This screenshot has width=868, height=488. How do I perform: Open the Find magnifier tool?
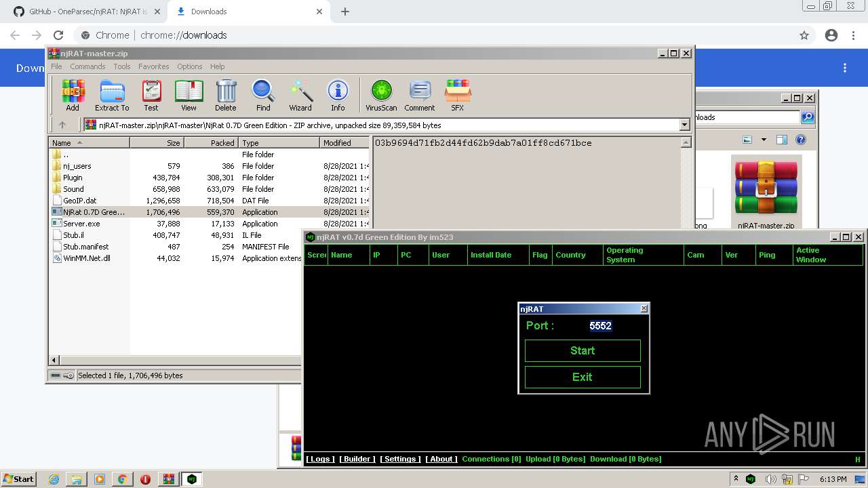263,95
